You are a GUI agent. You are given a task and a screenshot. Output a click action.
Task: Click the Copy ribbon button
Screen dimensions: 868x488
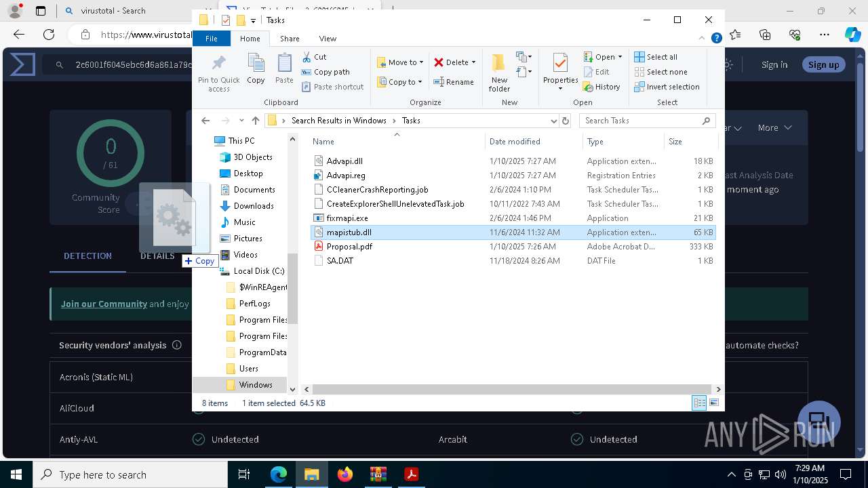[256, 69]
